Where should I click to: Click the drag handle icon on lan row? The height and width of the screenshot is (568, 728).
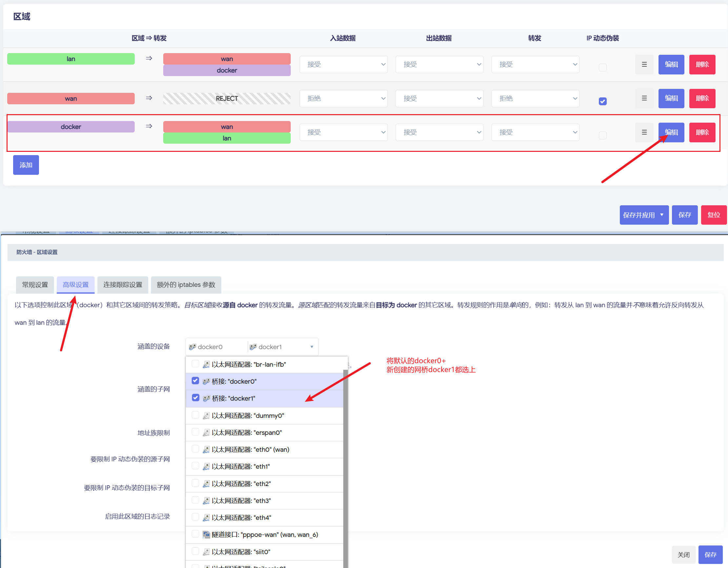tap(644, 64)
